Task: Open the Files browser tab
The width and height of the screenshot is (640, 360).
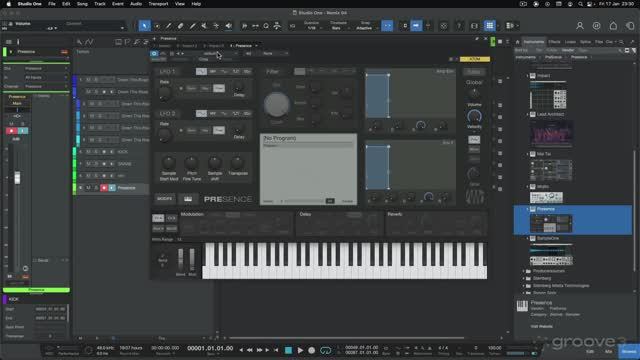Action: point(599,42)
